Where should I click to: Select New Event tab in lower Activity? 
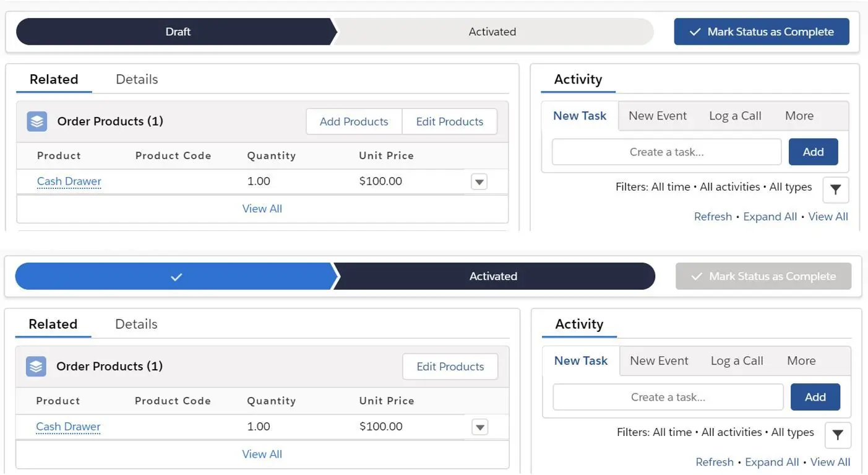point(659,360)
